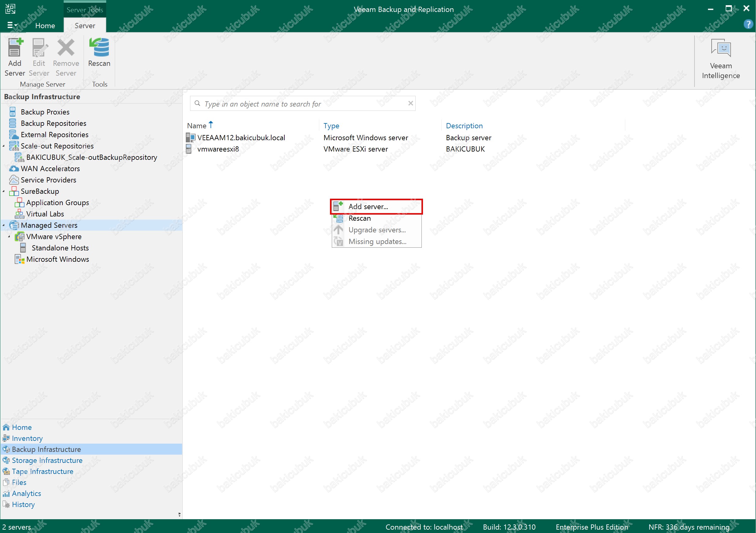Screen dimensions: 756x533
Task: Select External Repositories node
Action: tap(55, 134)
